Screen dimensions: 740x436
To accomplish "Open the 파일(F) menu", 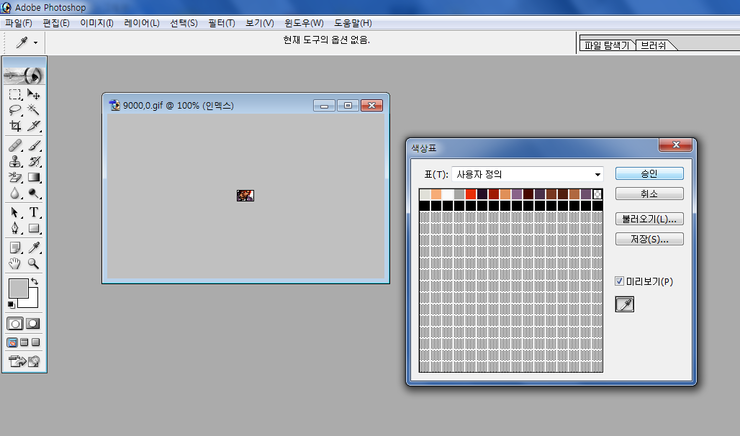I will [x=18, y=23].
